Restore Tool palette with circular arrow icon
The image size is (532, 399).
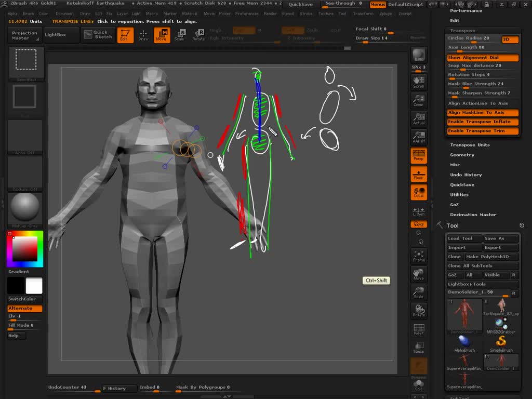522,225
